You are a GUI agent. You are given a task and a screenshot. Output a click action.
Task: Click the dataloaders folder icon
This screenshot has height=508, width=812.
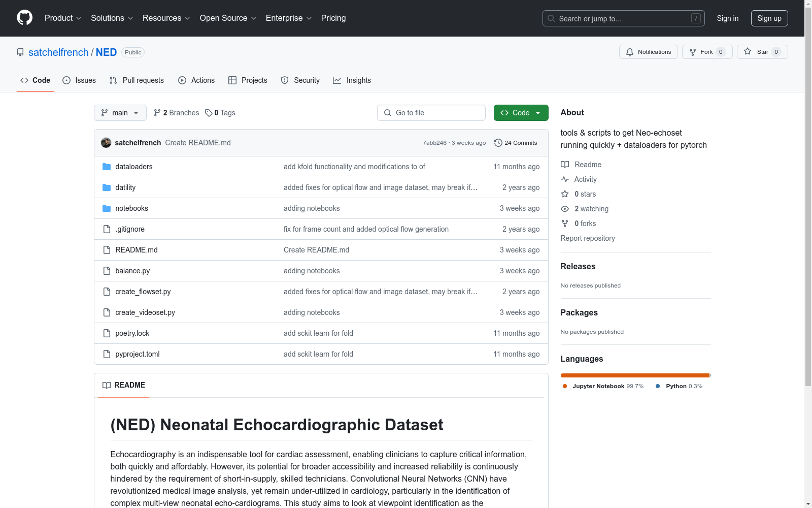[x=107, y=167]
